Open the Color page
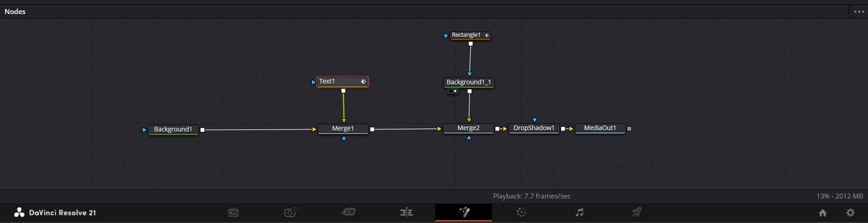 click(x=522, y=212)
